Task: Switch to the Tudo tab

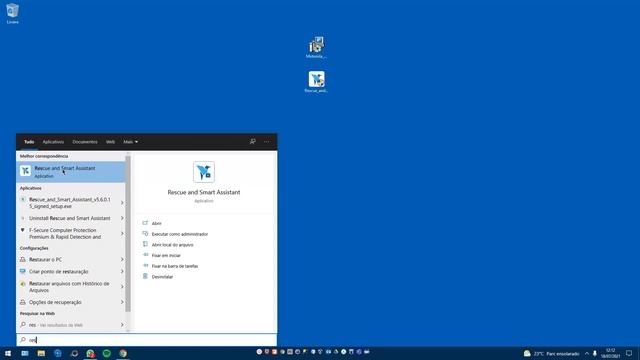Action: click(29, 142)
